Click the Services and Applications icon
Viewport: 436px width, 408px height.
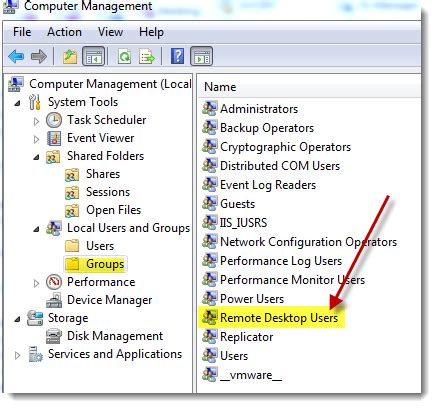35,354
